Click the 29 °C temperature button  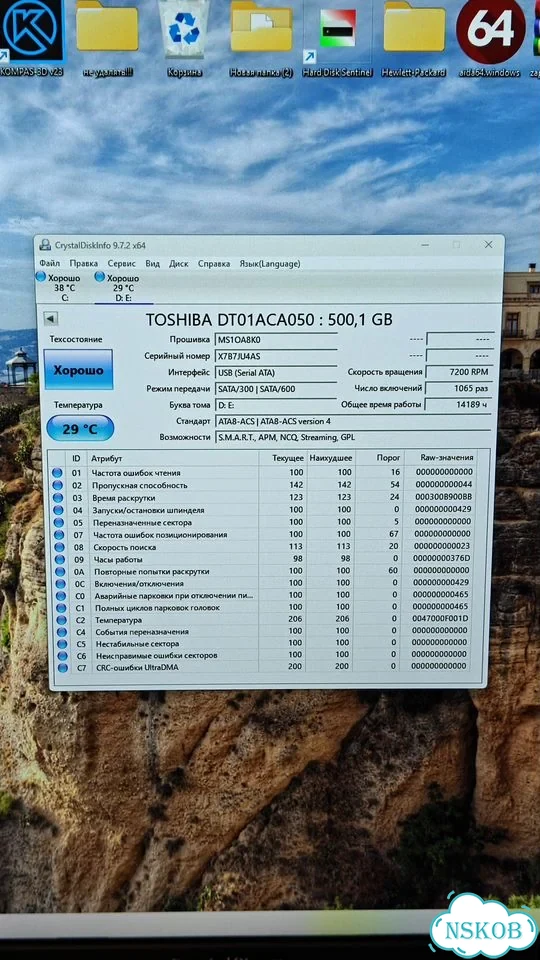coord(80,428)
